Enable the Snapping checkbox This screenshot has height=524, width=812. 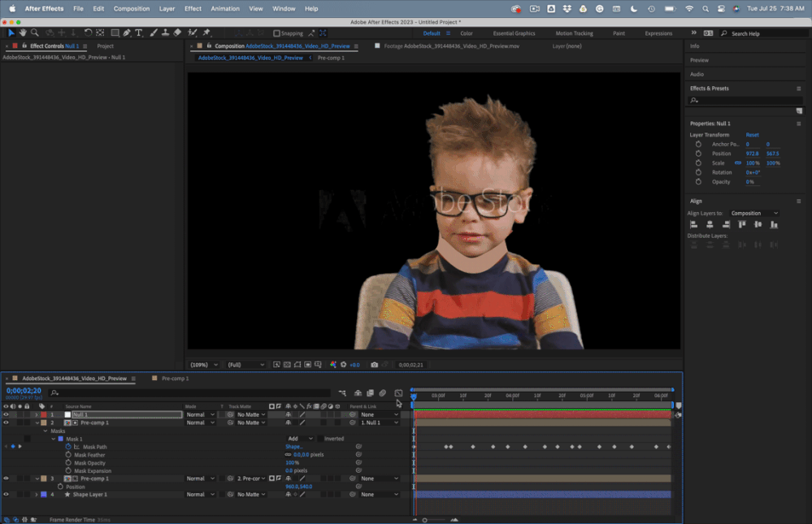coord(276,33)
